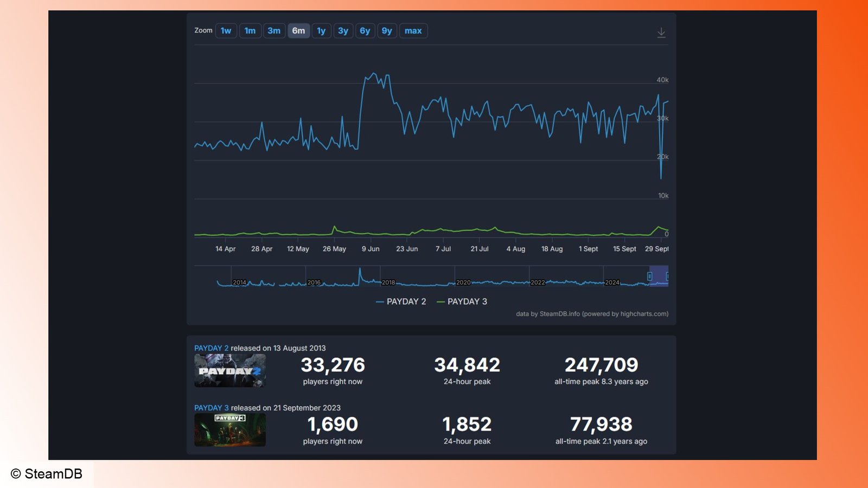Click the 1,690 players right now value
Screen dimensions: 868x488
click(x=333, y=424)
